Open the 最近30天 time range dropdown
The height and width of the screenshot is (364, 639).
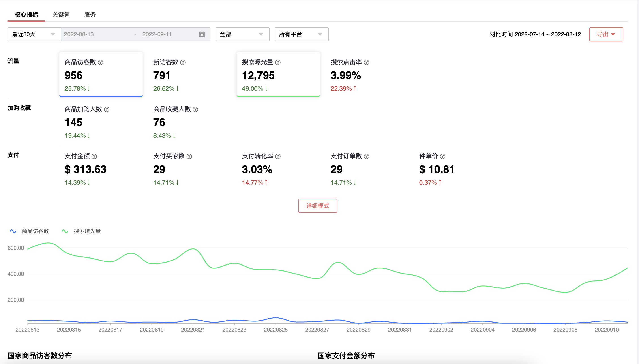coord(34,34)
